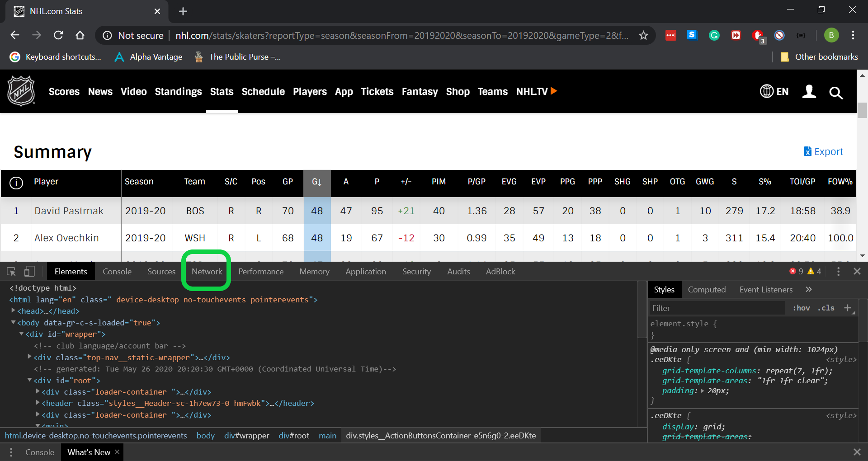Sort the table by PIM column
868x461 pixels.
click(x=439, y=182)
